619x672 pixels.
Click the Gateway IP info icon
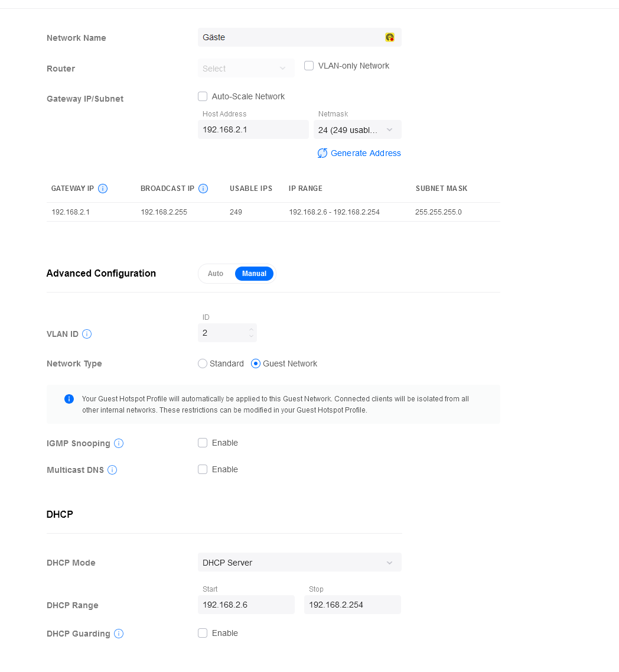[103, 189]
